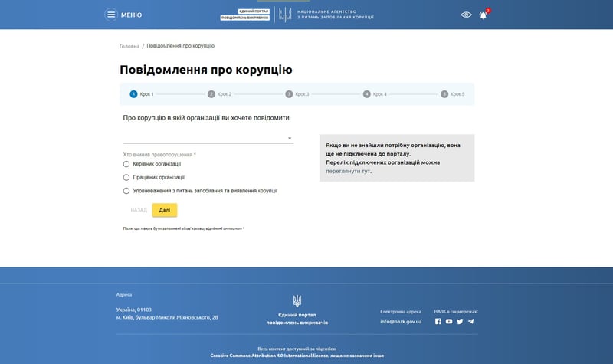Open the Telegram icon in footer

(x=470, y=321)
